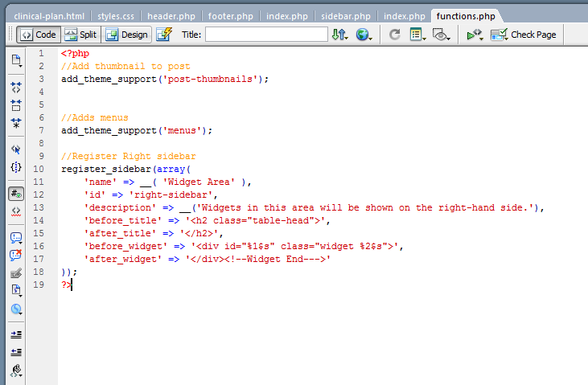Click the Title input field
Image resolution: width=588 pixels, height=385 pixels.
click(x=266, y=35)
